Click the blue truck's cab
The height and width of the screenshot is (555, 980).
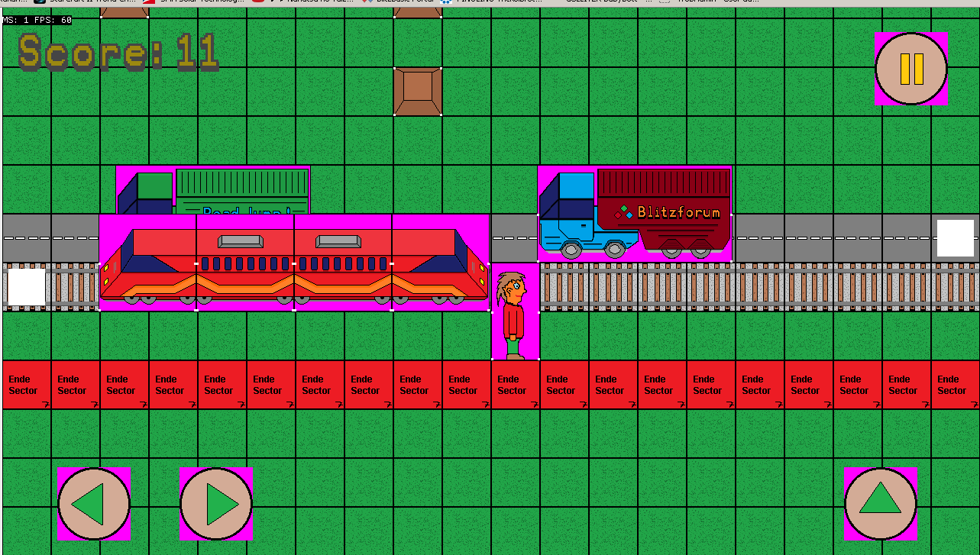click(x=567, y=210)
